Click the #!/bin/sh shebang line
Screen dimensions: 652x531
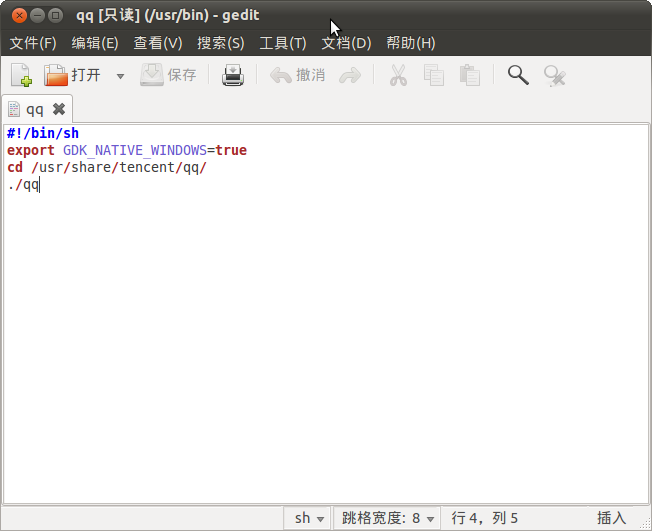[43, 133]
